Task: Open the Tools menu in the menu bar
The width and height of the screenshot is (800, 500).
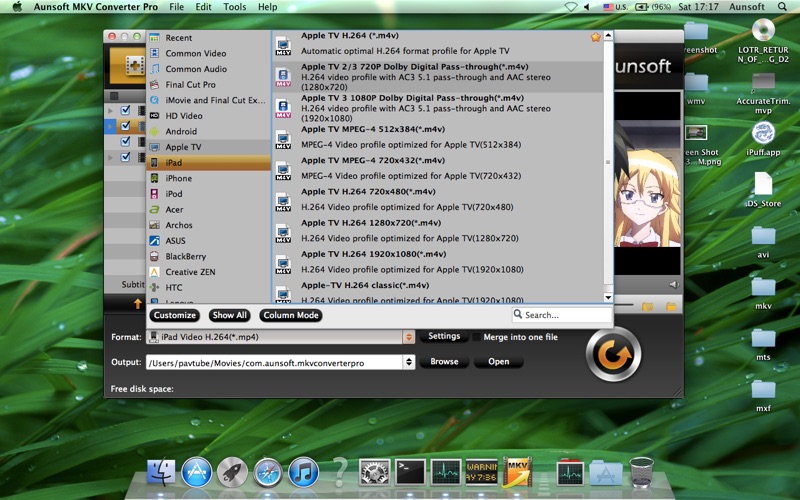Action: tap(235, 7)
